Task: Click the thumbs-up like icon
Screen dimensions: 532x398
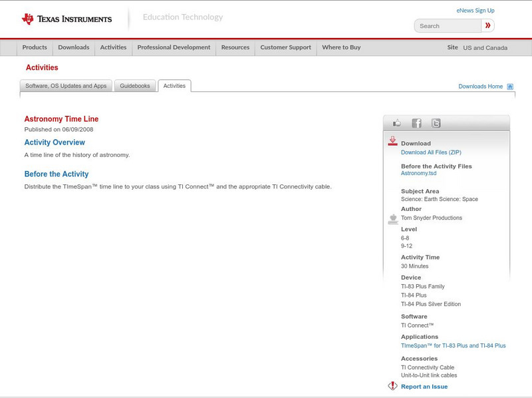Action: [397, 123]
